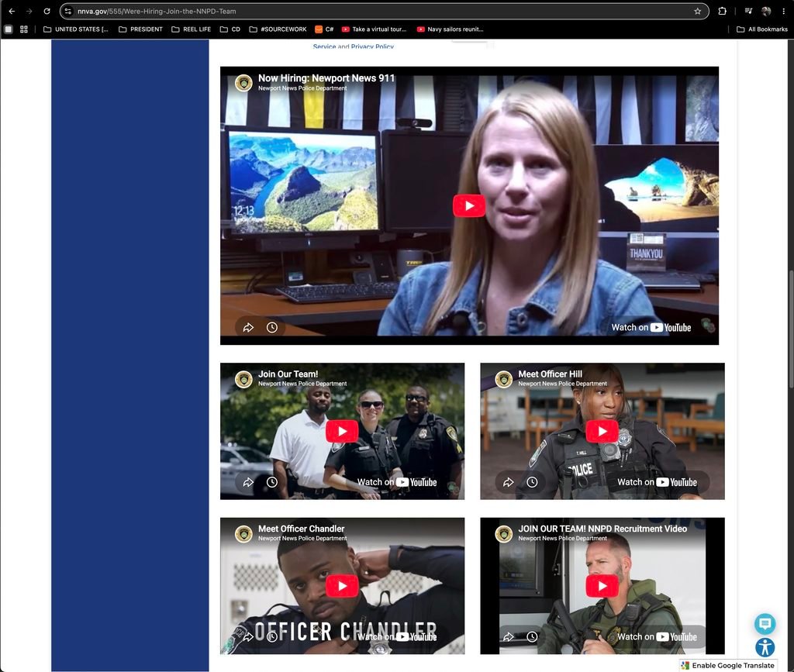Open the apps grid in bookmarks bar
This screenshot has height=672, width=794.
(24, 29)
